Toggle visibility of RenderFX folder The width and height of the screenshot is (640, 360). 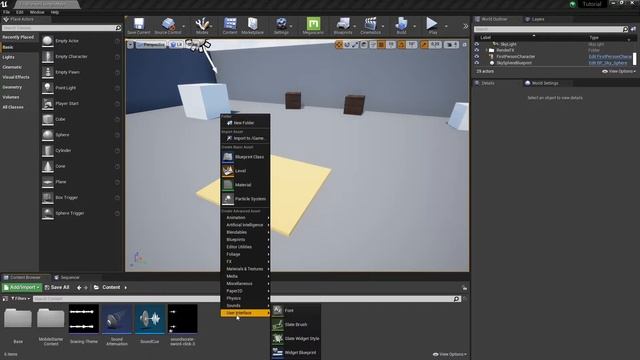pyautogui.click(x=477, y=50)
